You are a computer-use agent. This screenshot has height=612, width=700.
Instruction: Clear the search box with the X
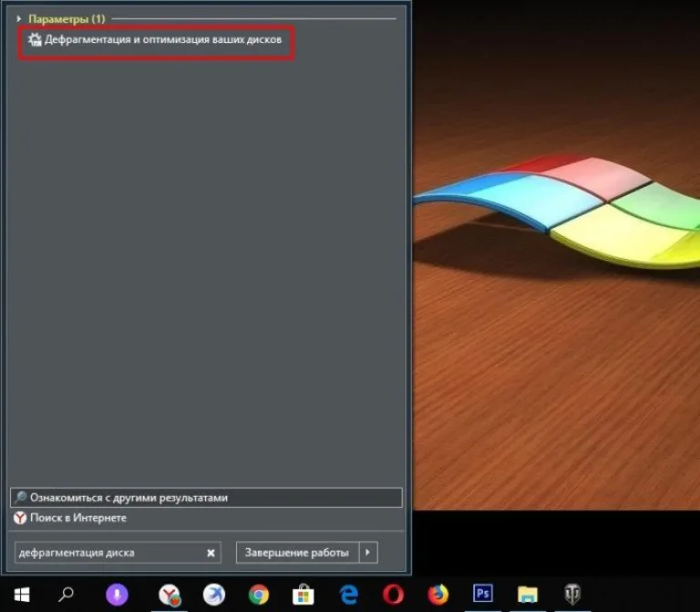(x=211, y=553)
